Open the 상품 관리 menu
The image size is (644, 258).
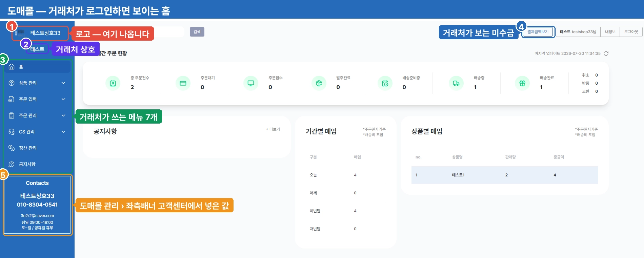pos(37,83)
